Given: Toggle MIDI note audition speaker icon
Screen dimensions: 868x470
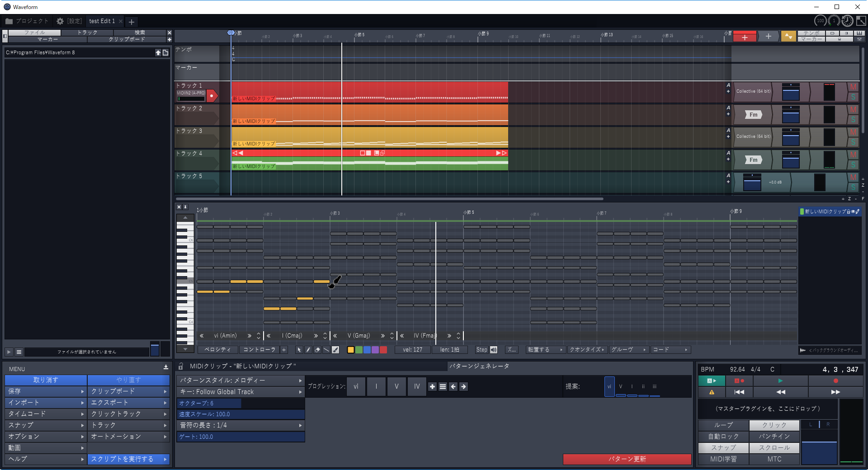Looking at the screenshot, I should click(494, 350).
